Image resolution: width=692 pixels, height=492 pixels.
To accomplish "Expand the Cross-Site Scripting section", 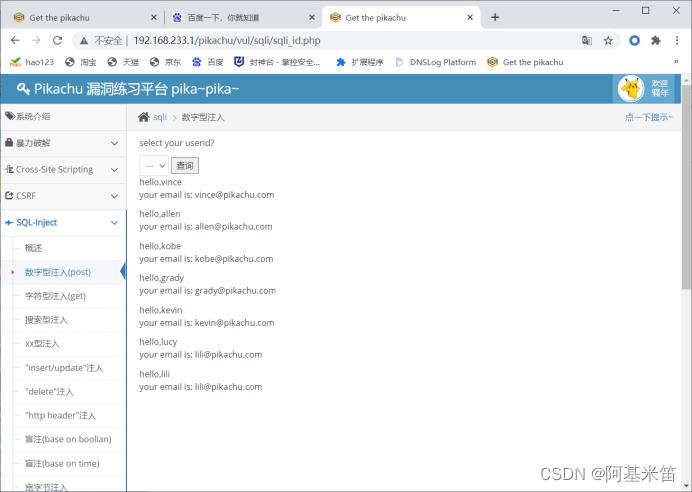I will click(64, 169).
